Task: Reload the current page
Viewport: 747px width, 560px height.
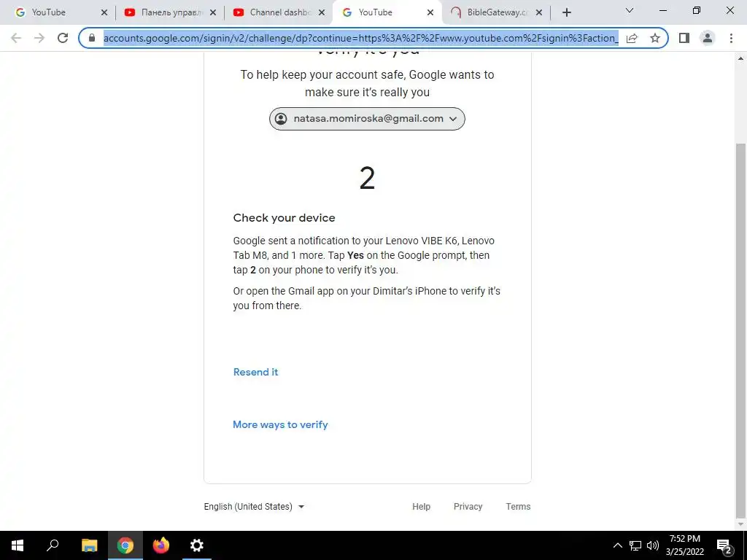Action: coord(63,38)
